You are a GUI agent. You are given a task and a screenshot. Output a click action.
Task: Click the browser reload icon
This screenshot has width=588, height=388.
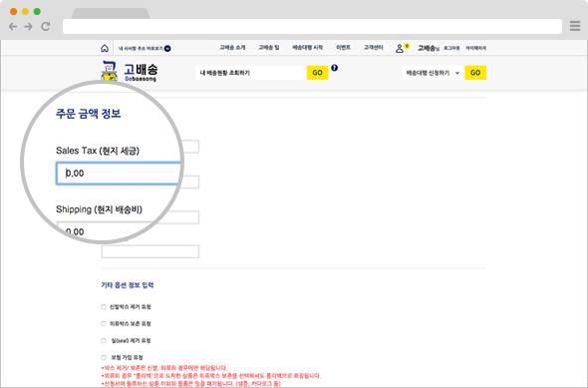click(46, 26)
